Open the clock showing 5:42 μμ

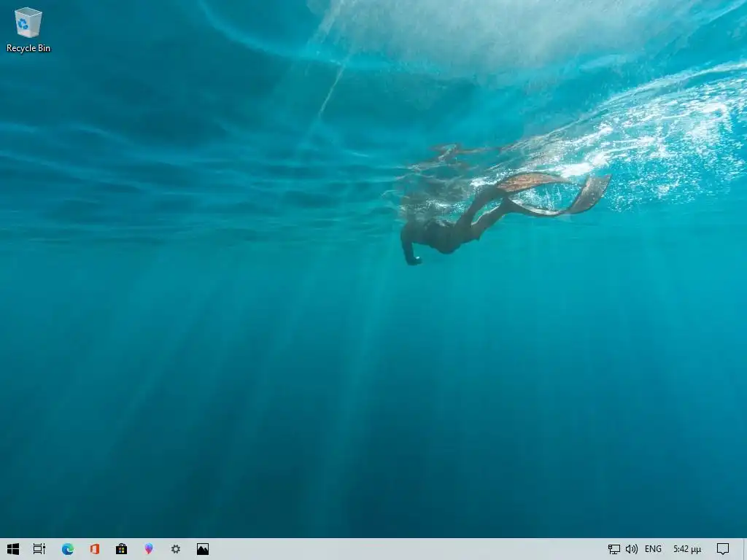tap(687, 549)
